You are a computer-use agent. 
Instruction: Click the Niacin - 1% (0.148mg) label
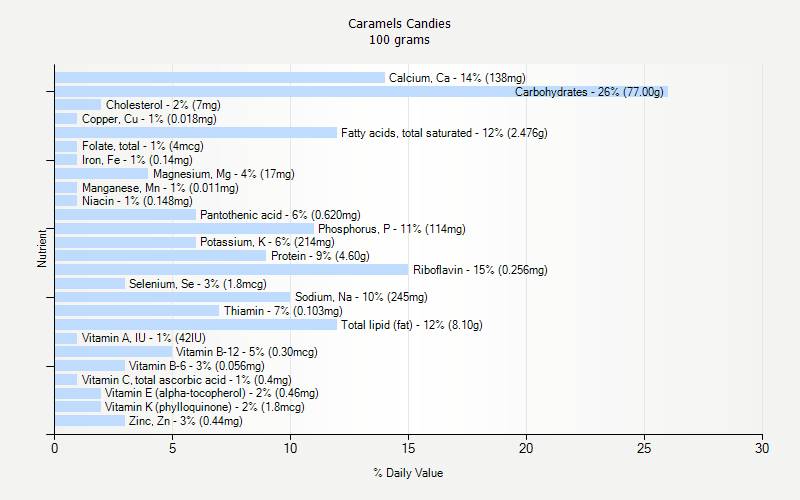137,201
